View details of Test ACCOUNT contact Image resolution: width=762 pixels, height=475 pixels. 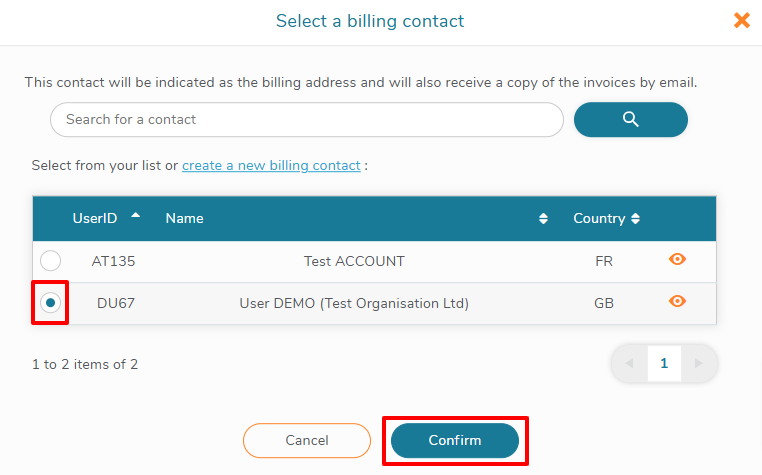click(677, 259)
